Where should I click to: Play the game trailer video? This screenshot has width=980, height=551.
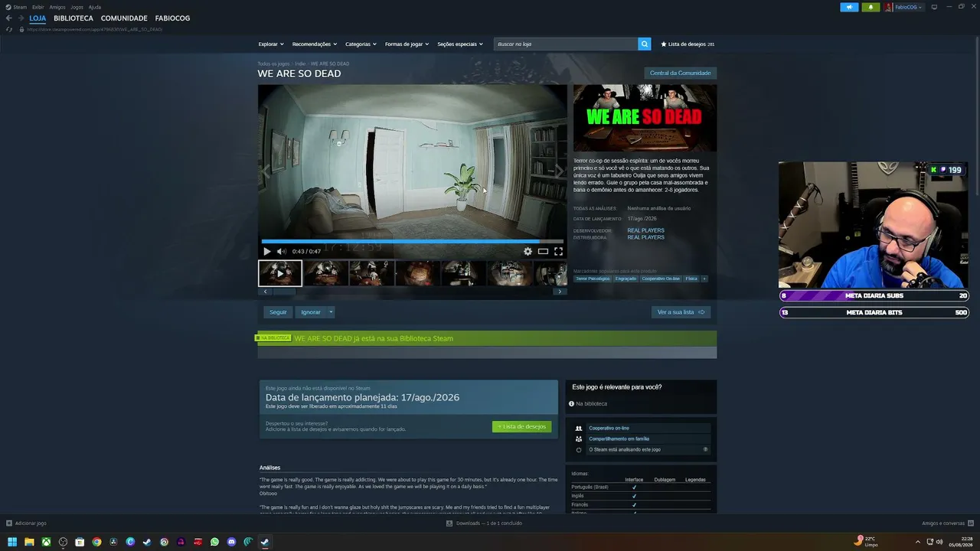coord(267,251)
